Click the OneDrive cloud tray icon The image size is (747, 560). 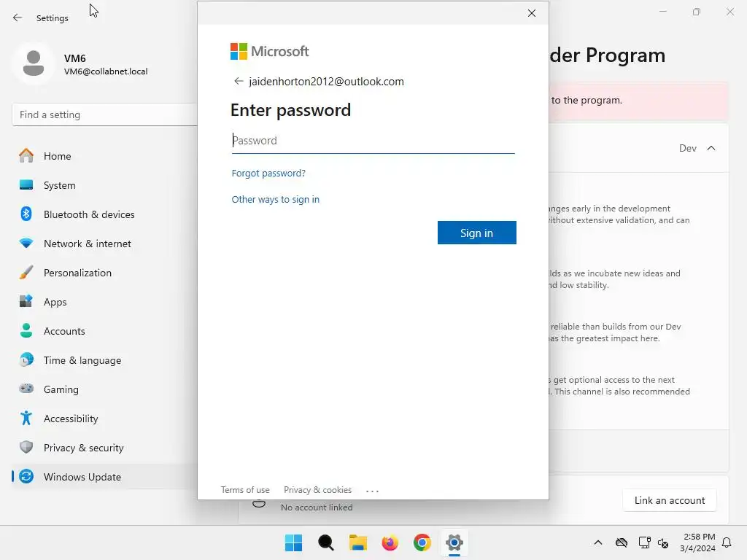point(622,542)
